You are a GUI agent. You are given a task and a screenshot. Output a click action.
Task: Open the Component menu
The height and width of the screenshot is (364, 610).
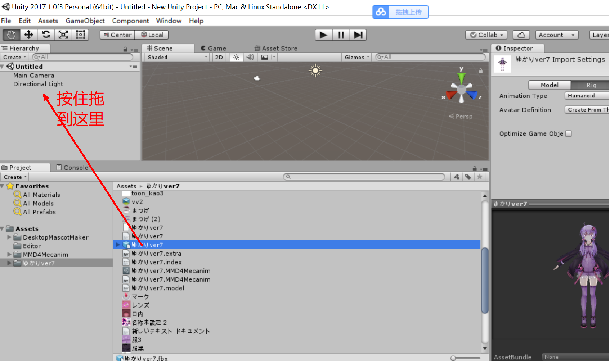(130, 21)
